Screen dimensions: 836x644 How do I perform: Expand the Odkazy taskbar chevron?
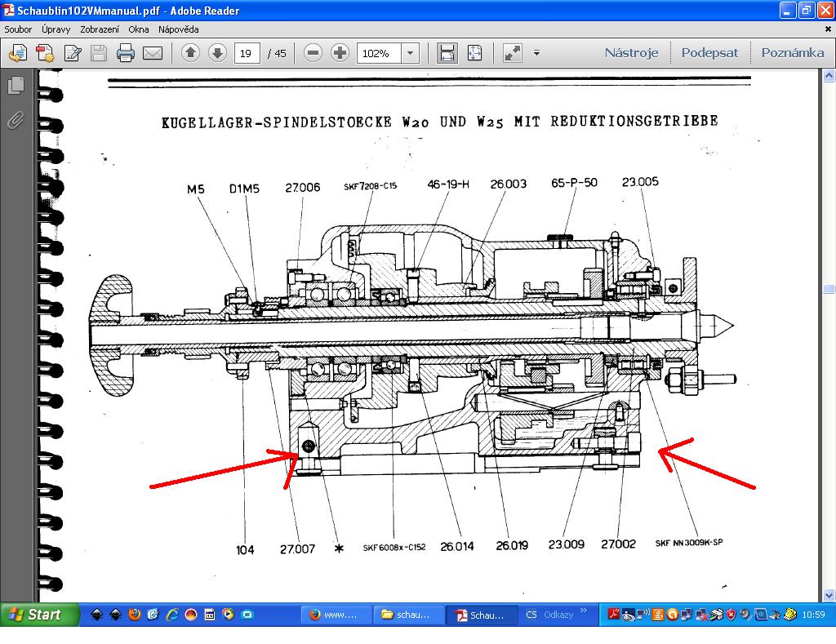[x=585, y=614]
